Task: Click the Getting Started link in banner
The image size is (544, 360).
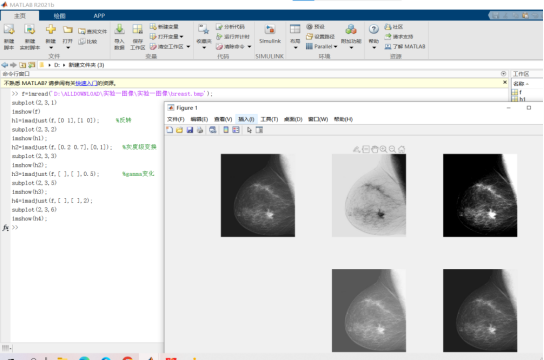Action: [86, 83]
